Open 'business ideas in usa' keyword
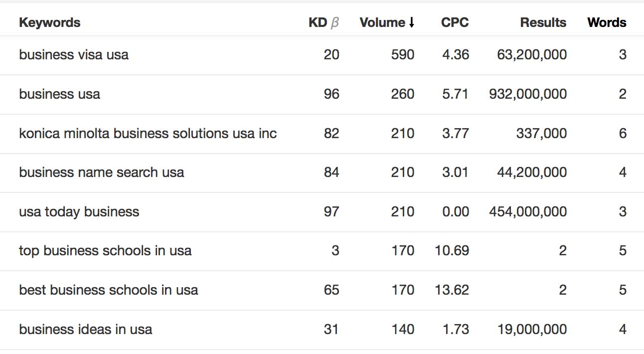This screenshot has height=354, width=644. [86, 329]
